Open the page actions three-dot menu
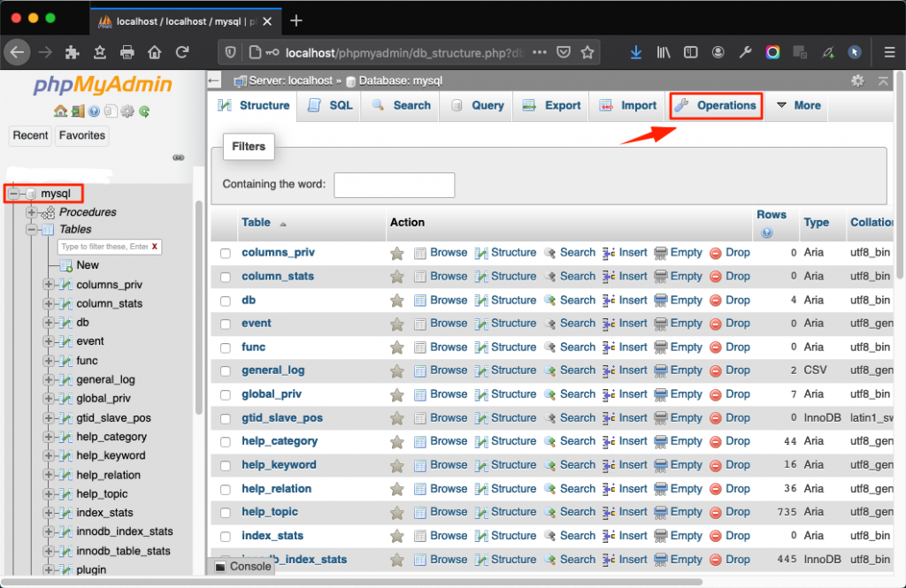906x588 pixels. point(539,52)
